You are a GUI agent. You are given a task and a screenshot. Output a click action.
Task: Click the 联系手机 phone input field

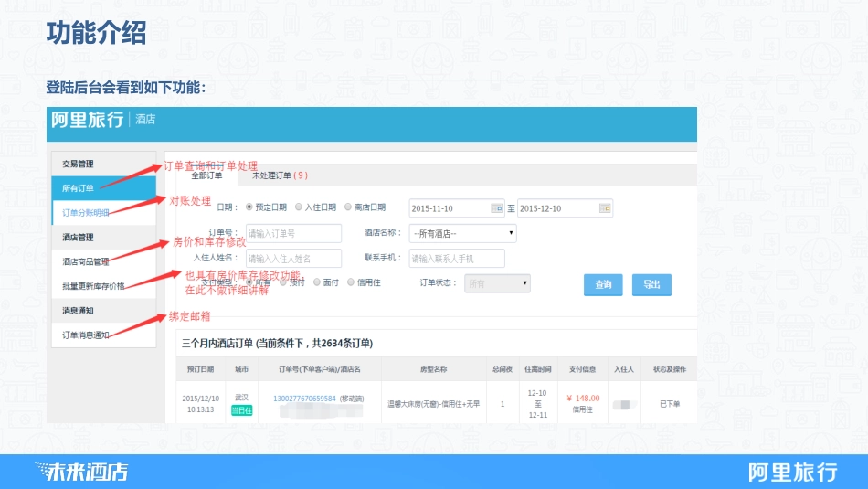(456, 259)
